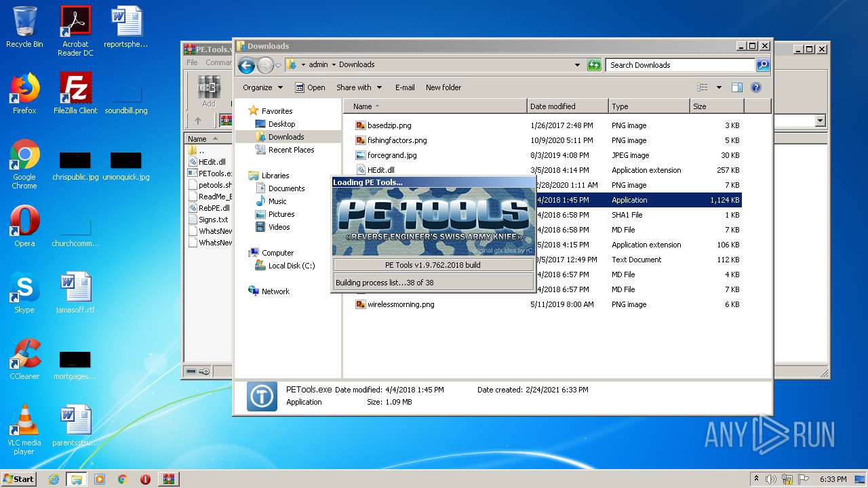868x488 pixels.
Task: Open File menu in WinRAR window
Action: click(x=193, y=62)
